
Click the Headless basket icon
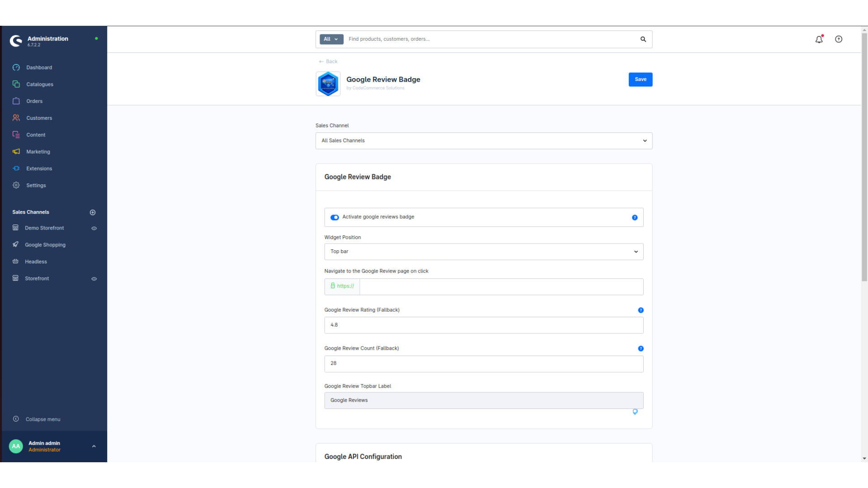click(15, 261)
